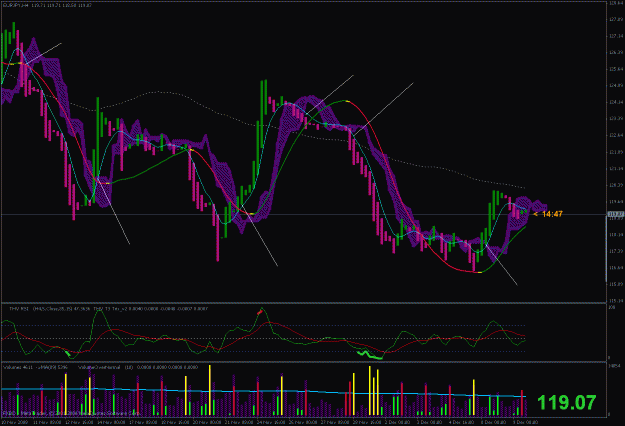Click the orange 14:47 candle timer label

coord(552,214)
